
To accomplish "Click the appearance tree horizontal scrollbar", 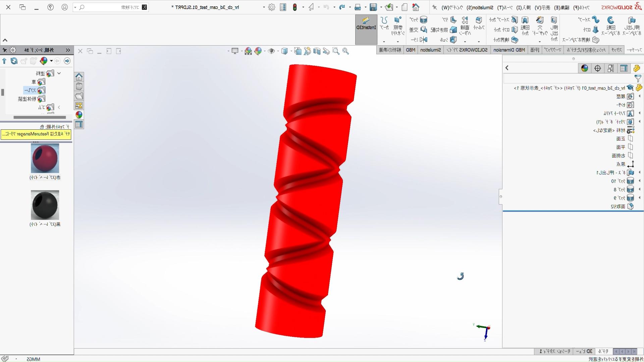I will pos(40,117).
